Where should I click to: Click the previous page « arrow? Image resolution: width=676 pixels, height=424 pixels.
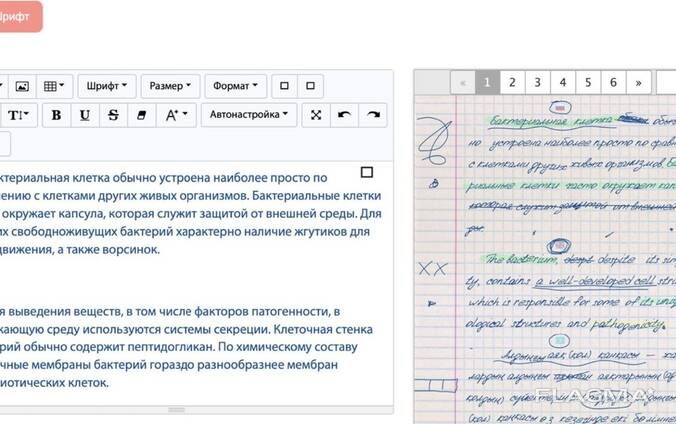point(463,82)
